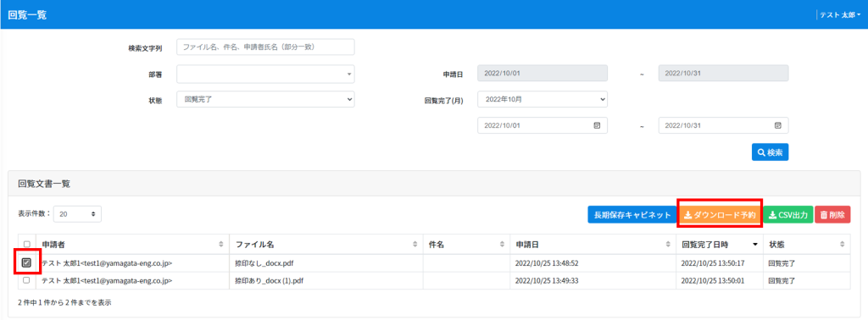
Task: Click 回覧完了 status in 捺印あり_docx (1).pdf row
Action: point(782,281)
